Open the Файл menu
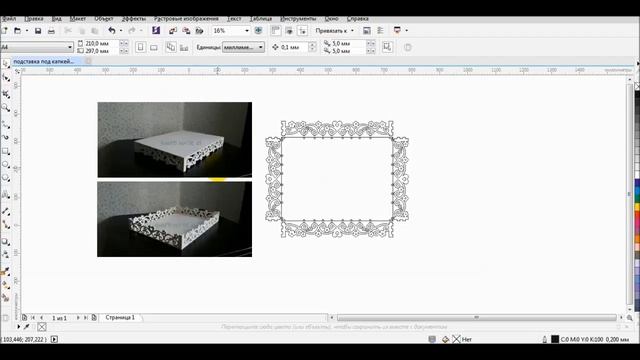This screenshot has height=360, width=640. (8, 19)
